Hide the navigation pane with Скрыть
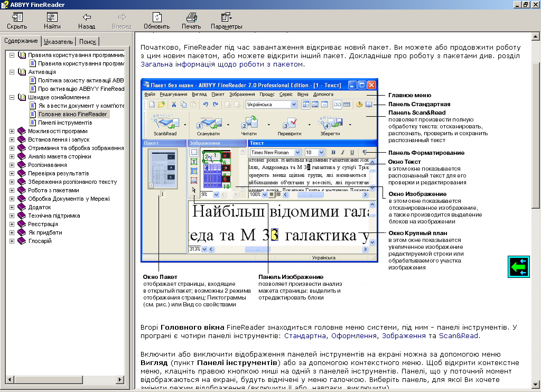 coord(17,21)
